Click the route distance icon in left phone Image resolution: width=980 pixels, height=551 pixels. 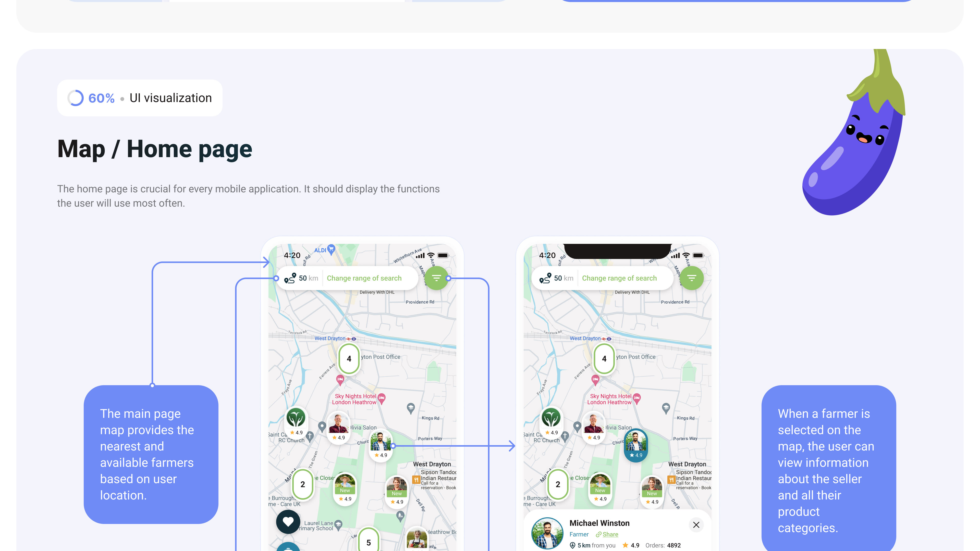tap(290, 278)
